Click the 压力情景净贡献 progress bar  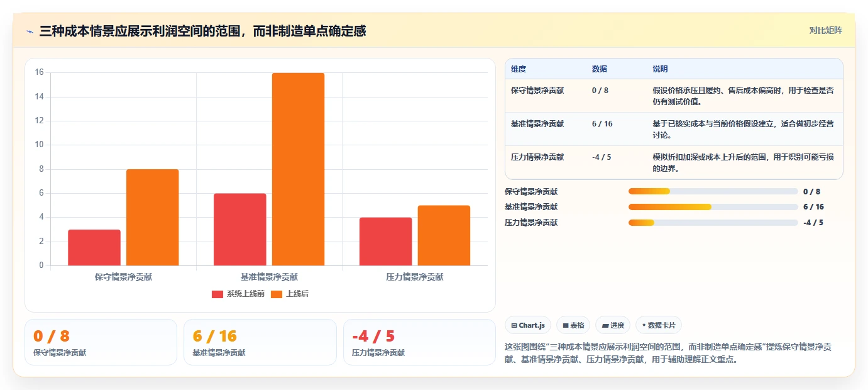point(713,223)
